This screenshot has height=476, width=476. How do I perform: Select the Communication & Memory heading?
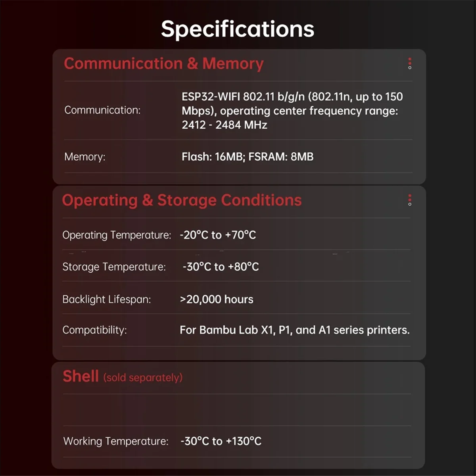tap(163, 64)
